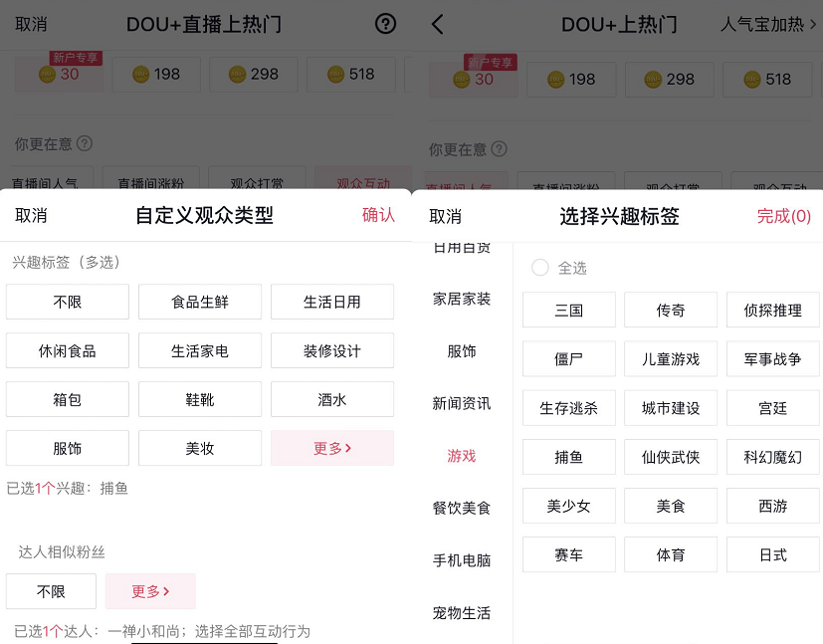Image resolution: width=823 pixels, height=644 pixels.
Task: Open the 宠物生活 category
Action: click(x=462, y=612)
